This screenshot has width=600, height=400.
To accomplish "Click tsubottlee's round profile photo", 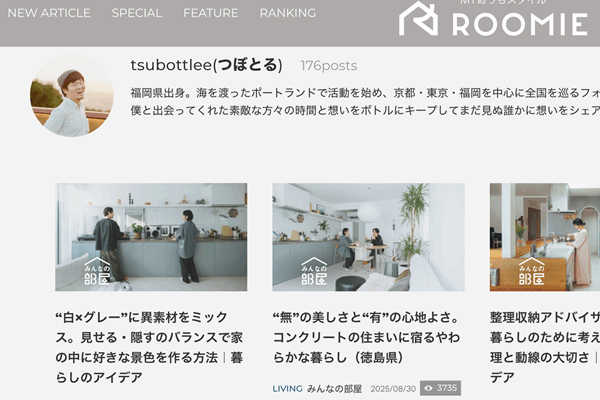I will pos(72,96).
